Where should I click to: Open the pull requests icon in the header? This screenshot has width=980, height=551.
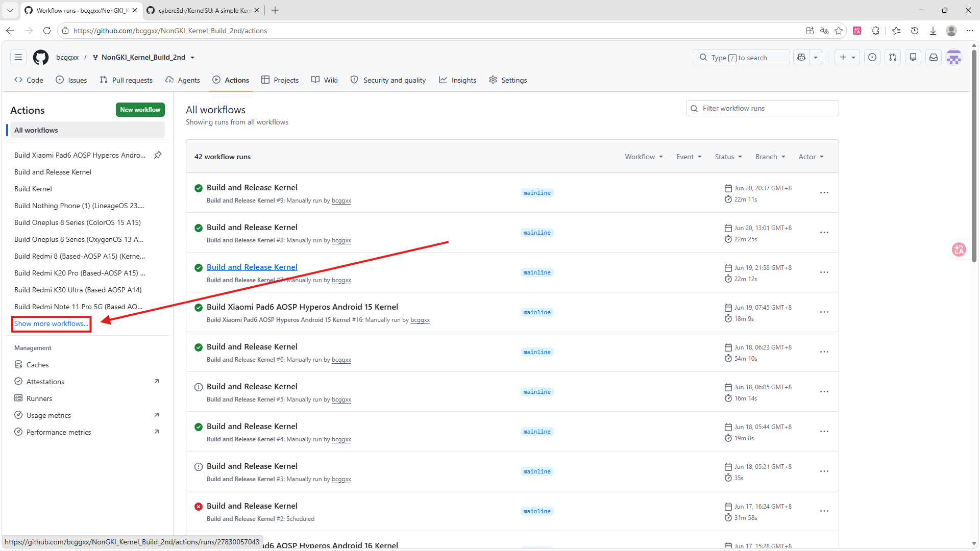pyautogui.click(x=893, y=57)
